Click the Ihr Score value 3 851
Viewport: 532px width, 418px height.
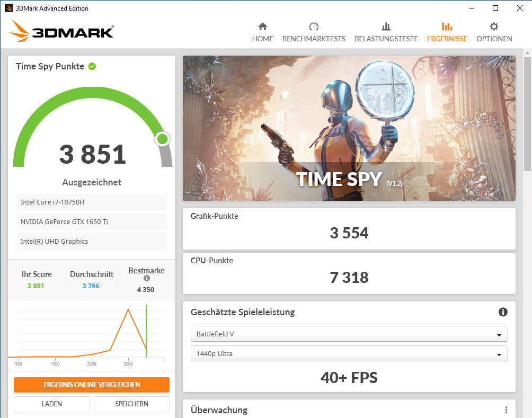point(36,286)
